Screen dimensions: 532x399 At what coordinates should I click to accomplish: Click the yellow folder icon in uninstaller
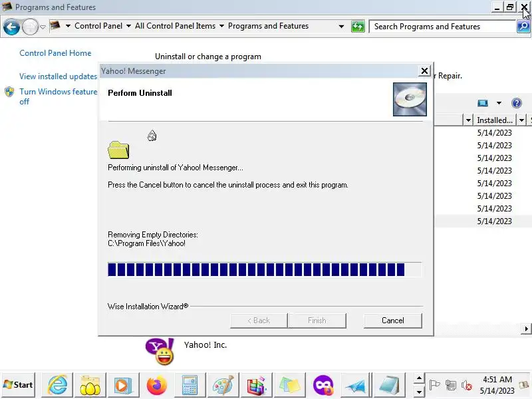[x=118, y=150]
